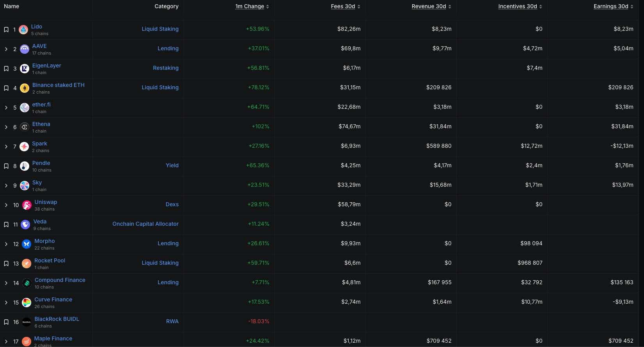Bookmark the EigenLayer row
This screenshot has height=347, width=644.
[x=6, y=69]
